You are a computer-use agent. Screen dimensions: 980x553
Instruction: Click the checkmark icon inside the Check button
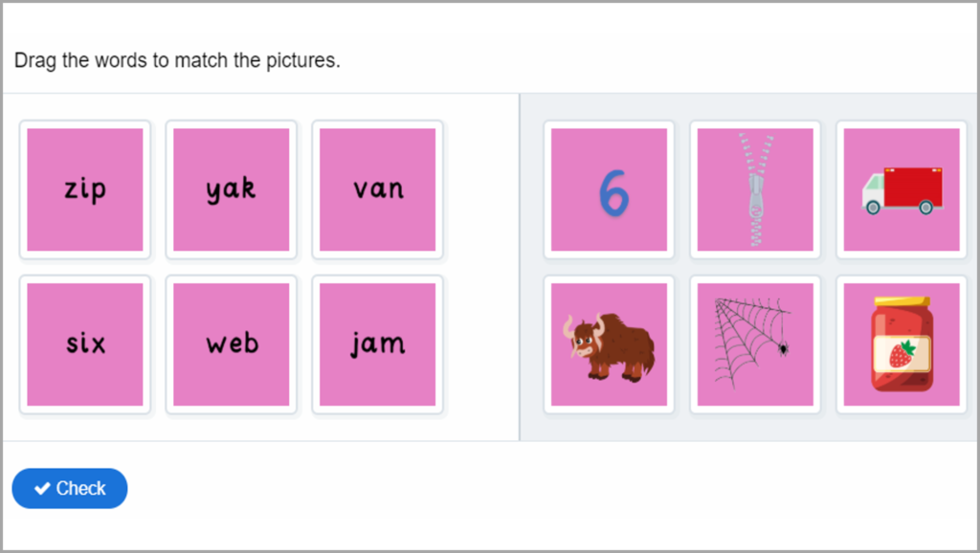click(40, 488)
